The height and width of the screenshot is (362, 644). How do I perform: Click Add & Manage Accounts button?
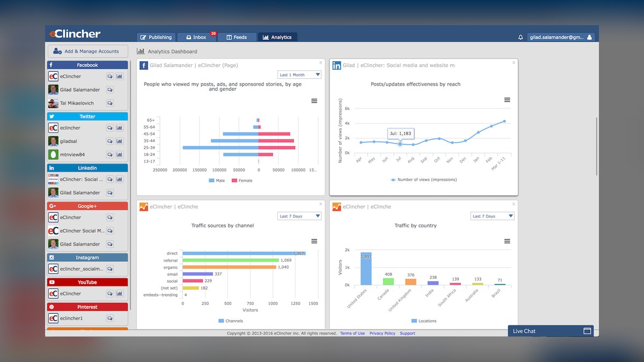[x=88, y=51]
